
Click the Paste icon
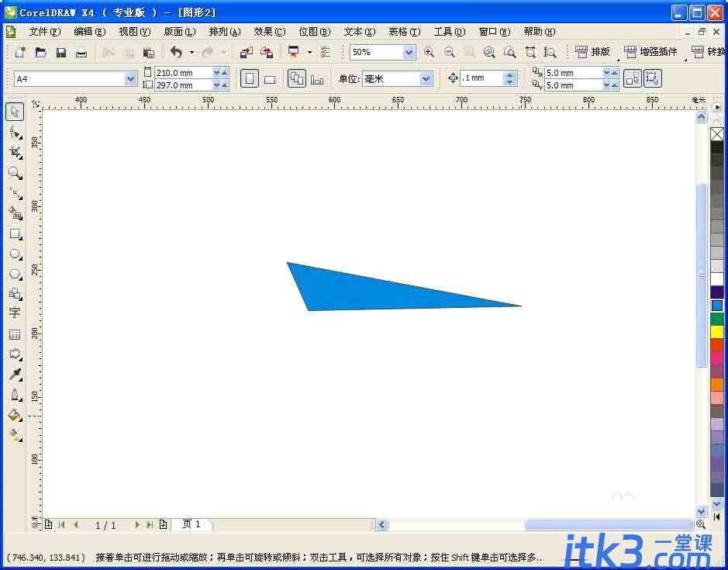coord(148,53)
